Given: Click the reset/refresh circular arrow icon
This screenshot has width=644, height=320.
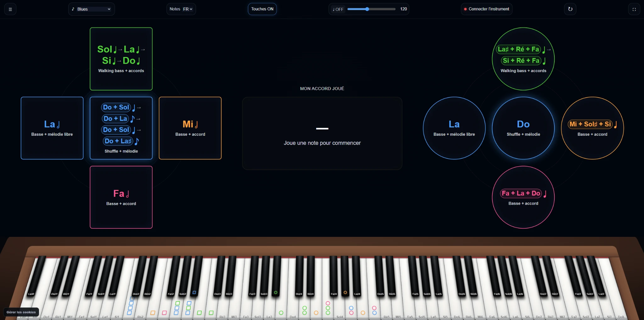Looking at the screenshot, I should (x=570, y=9).
